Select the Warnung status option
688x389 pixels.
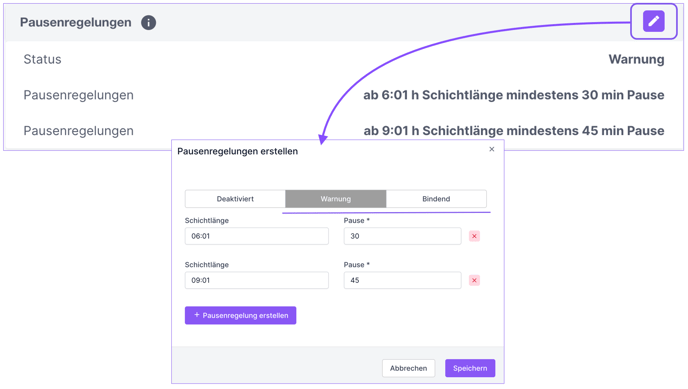(x=336, y=199)
